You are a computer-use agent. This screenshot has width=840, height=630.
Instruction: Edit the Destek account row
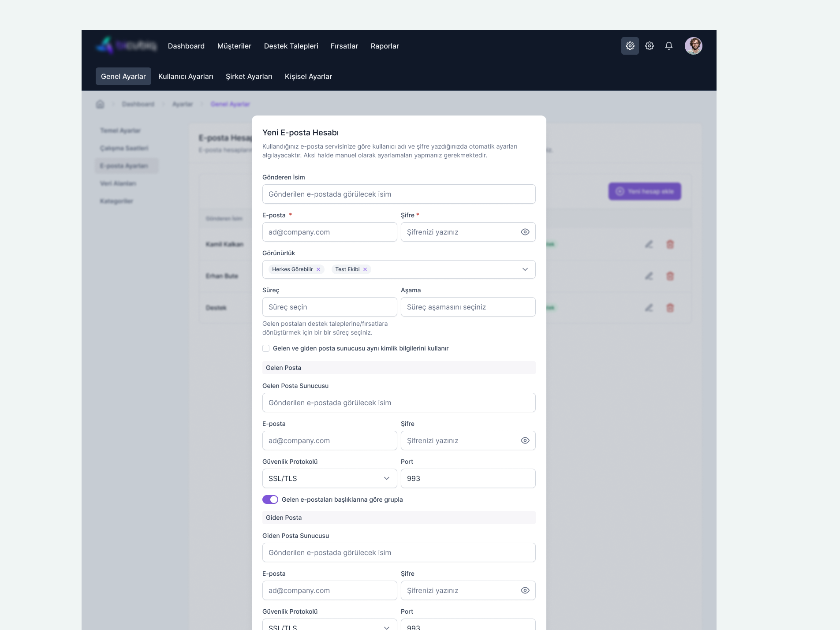649,308
